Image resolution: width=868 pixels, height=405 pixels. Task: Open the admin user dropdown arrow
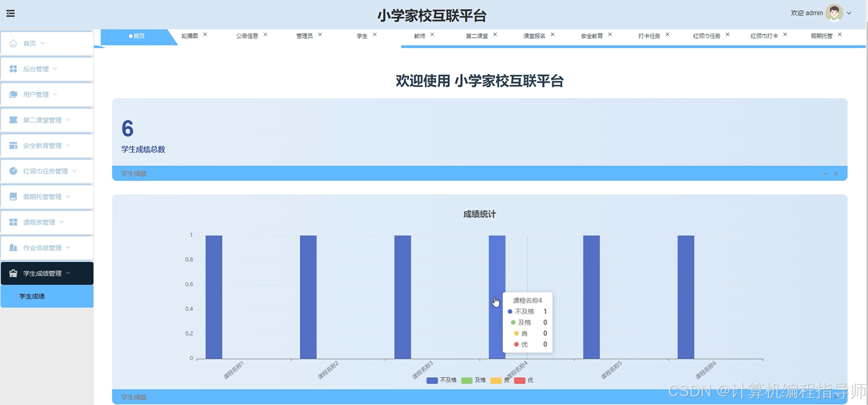[849, 13]
